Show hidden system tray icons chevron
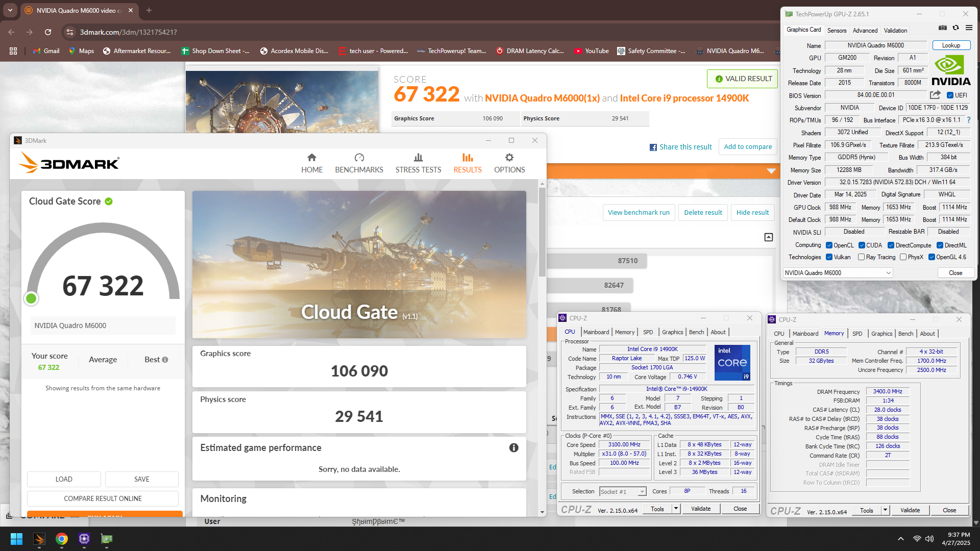This screenshot has width=980, height=551. 901,539
